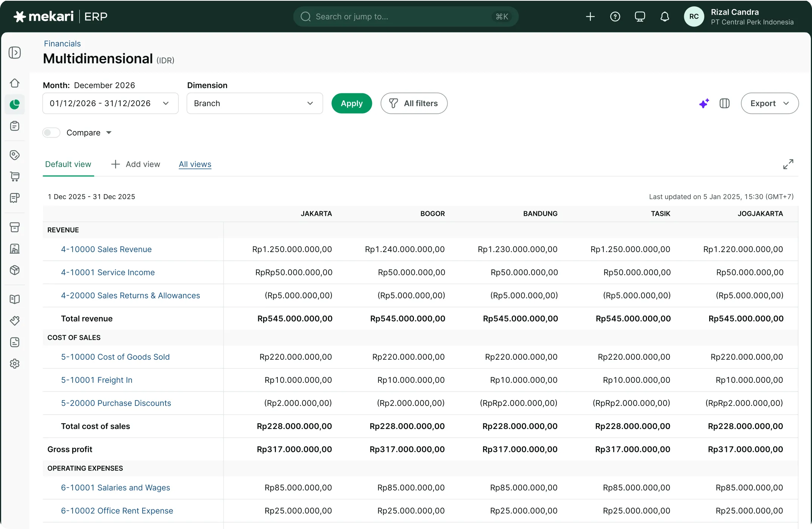Open the open book sidebar icon
This screenshot has height=529, width=812.
tap(15, 299)
